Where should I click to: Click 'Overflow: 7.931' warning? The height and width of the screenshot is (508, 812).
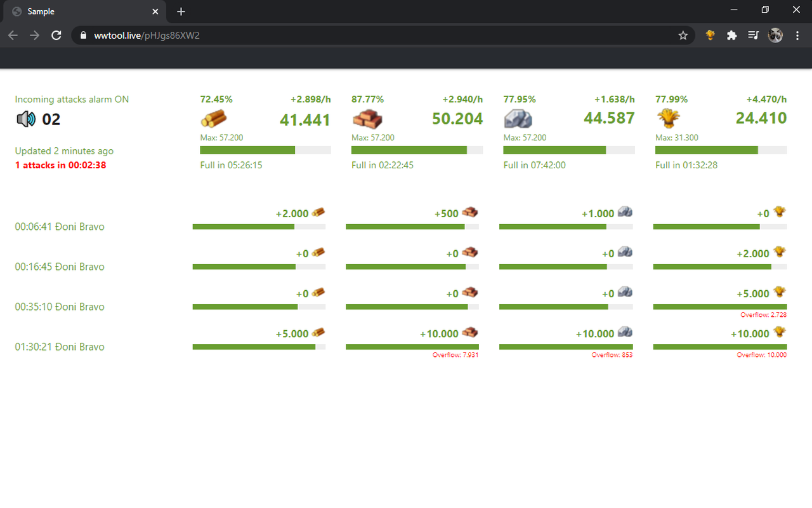click(x=455, y=355)
